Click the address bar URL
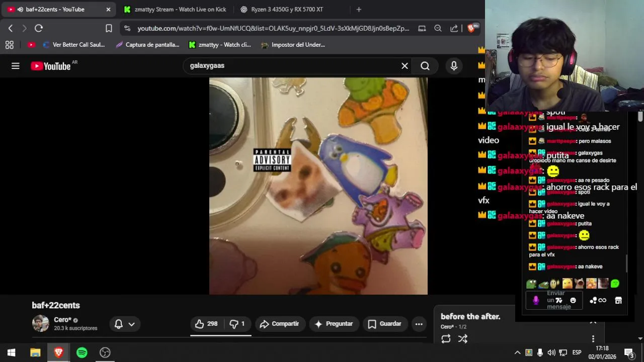This screenshot has width=644, height=362. (x=273, y=29)
